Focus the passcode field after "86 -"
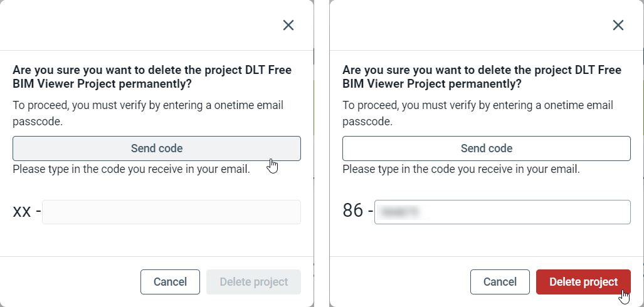Viewport: 644px width, 307px height. [502, 212]
